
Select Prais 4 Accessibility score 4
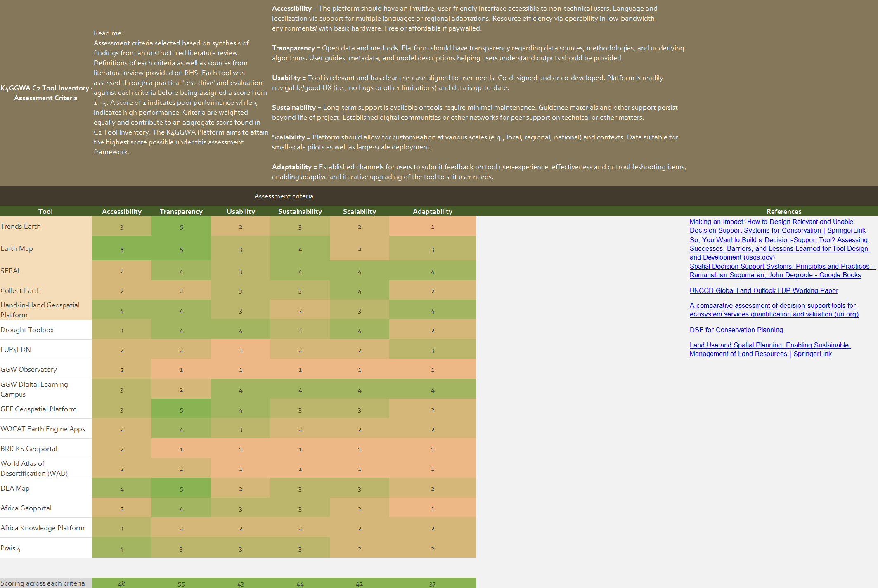[122, 548]
